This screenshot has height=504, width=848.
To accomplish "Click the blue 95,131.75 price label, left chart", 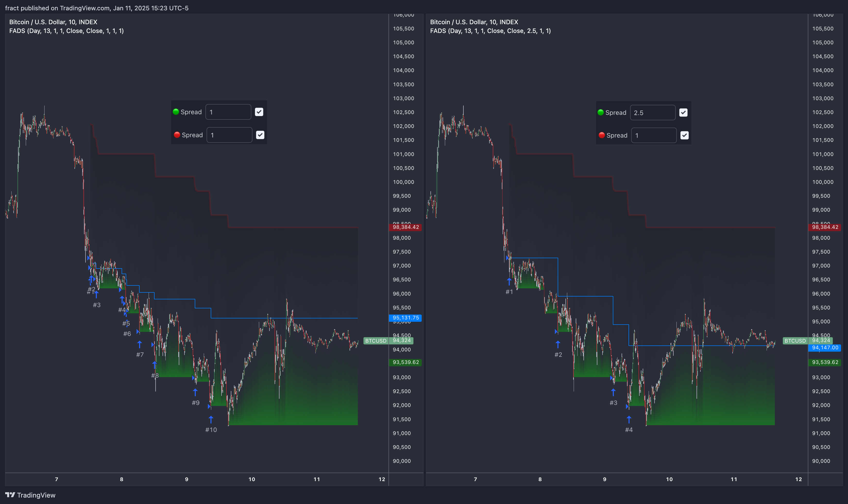I will [405, 318].
